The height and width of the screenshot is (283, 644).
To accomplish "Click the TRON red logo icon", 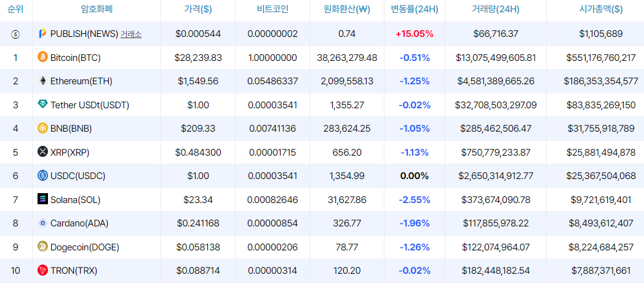I will pos(42,270).
